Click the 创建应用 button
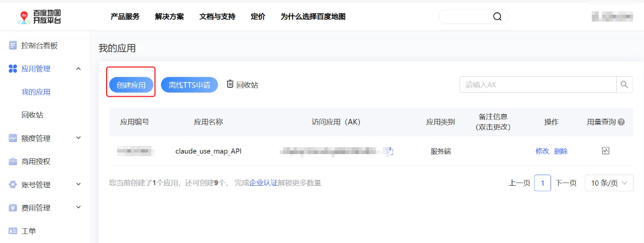The width and height of the screenshot is (644, 243). 131,85
